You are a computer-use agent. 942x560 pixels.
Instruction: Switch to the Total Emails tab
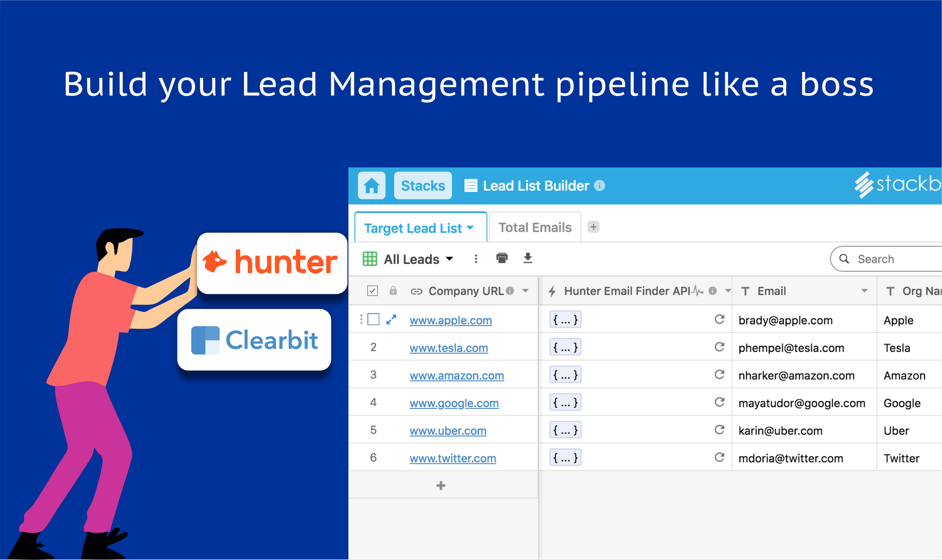coord(535,227)
